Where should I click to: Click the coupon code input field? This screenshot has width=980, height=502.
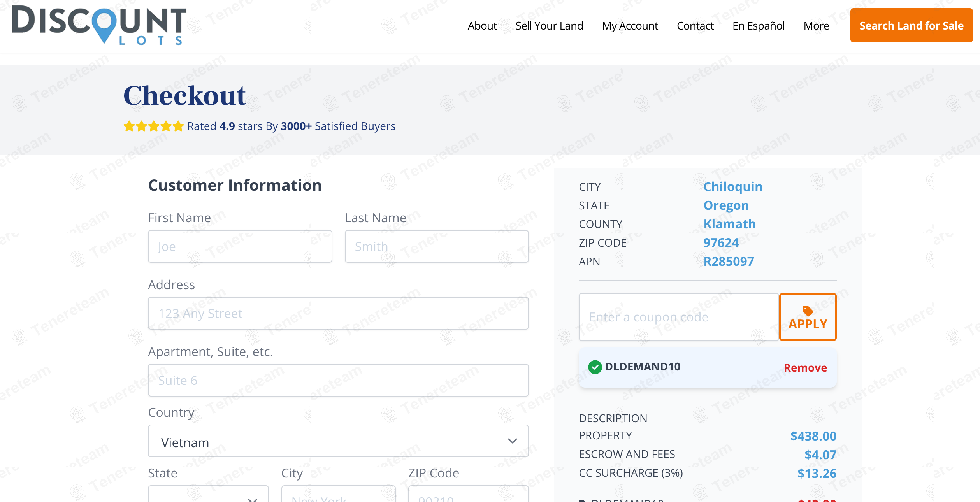click(x=678, y=317)
